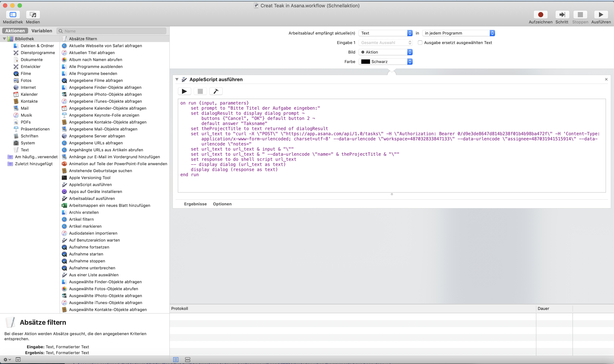Play the AppleScript action with its run icon
Image resolution: width=614 pixels, height=364 pixels.
pyautogui.click(x=184, y=91)
